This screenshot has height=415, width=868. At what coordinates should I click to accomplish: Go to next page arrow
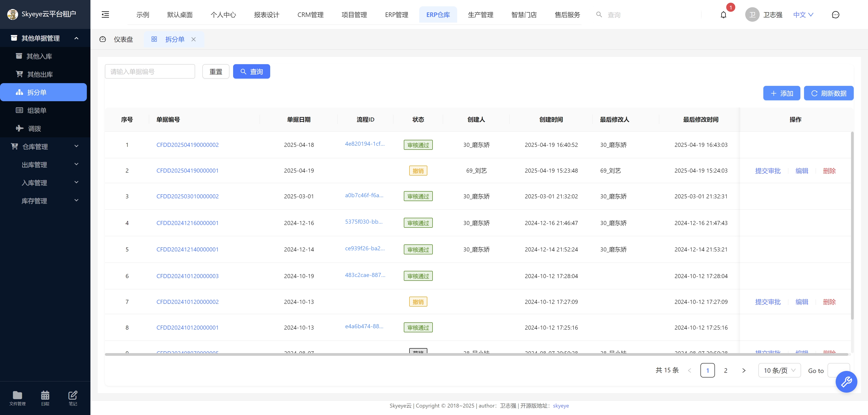point(744,370)
